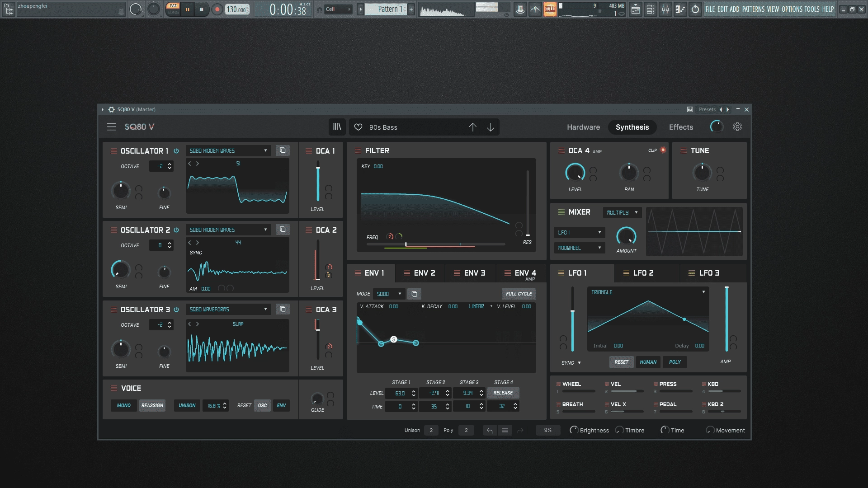The height and width of the screenshot is (488, 868).
Task: Select the ENV 2 tab
Action: click(x=420, y=273)
